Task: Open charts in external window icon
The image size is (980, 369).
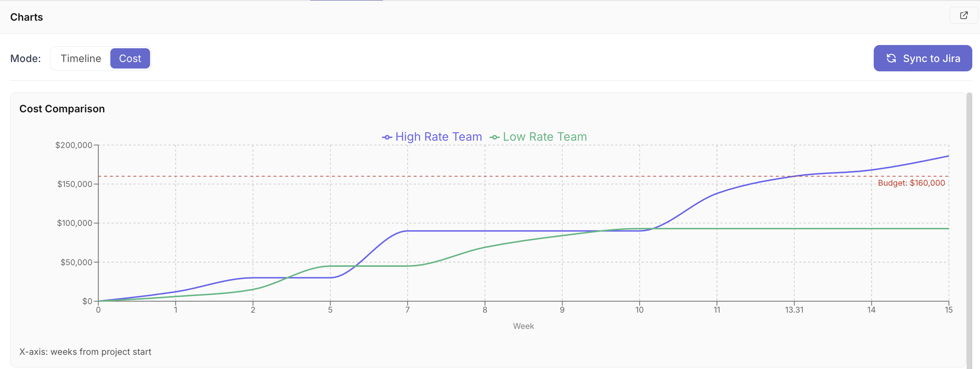Action: coord(964,15)
